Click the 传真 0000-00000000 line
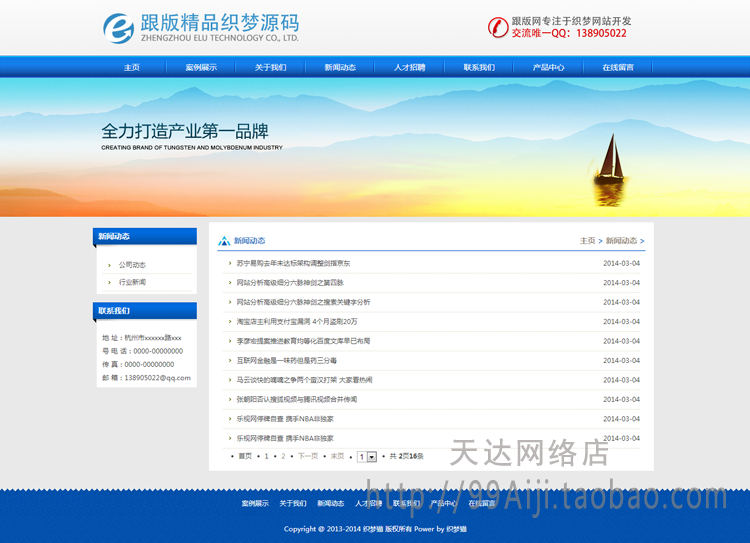The height and width of the screenshot is (543, 750). [x=138, y=365]
